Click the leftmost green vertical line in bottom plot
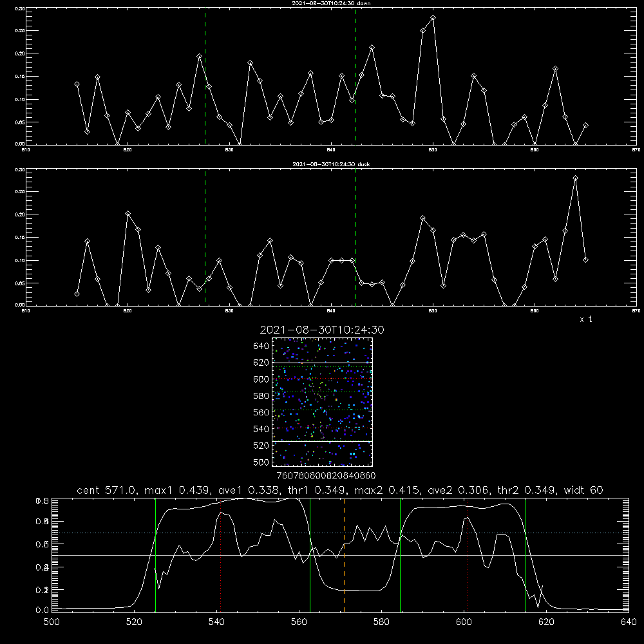This screenshot has height=644, width=644. [155, 555]
